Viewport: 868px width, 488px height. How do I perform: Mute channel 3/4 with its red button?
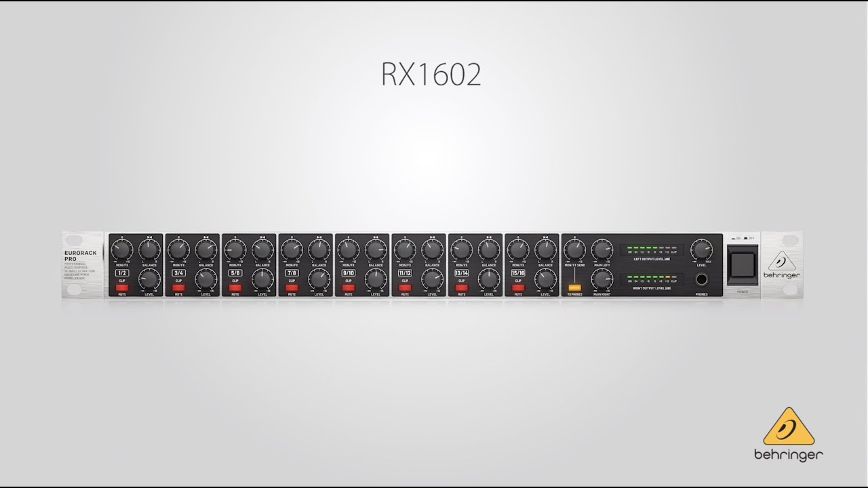pyautogui.click(x=178, y=287)
